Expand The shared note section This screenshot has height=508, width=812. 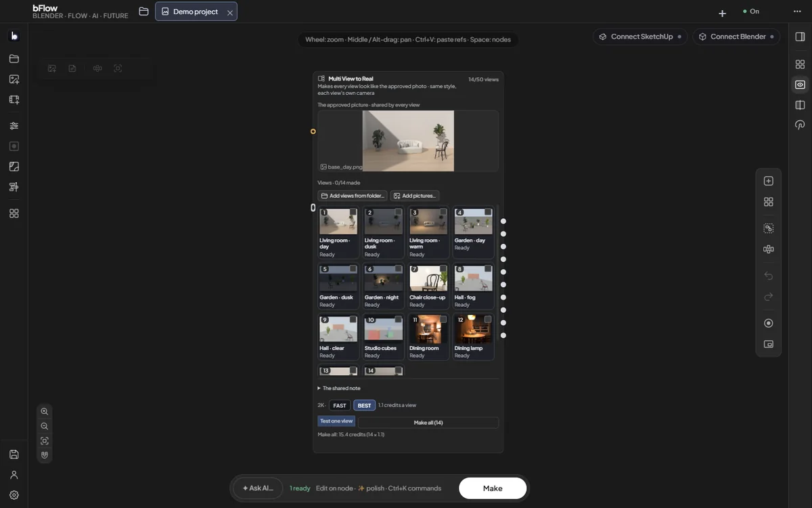pos(340,388)
